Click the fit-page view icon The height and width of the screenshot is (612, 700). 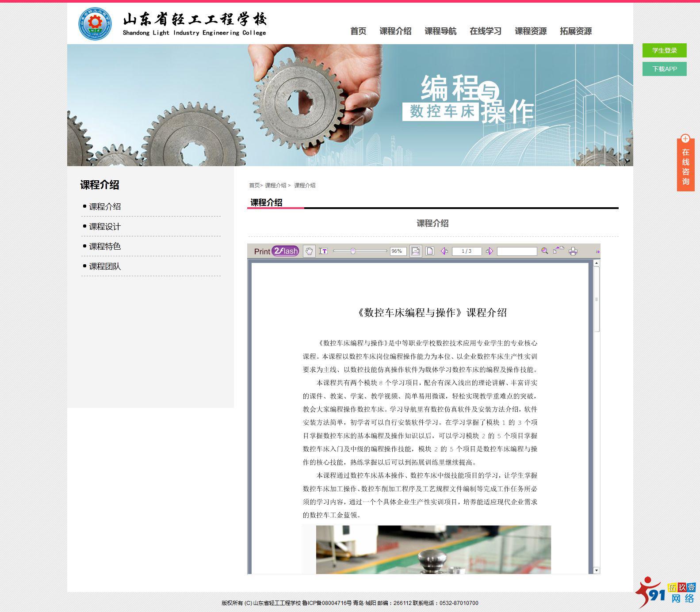tap(429, 251)
